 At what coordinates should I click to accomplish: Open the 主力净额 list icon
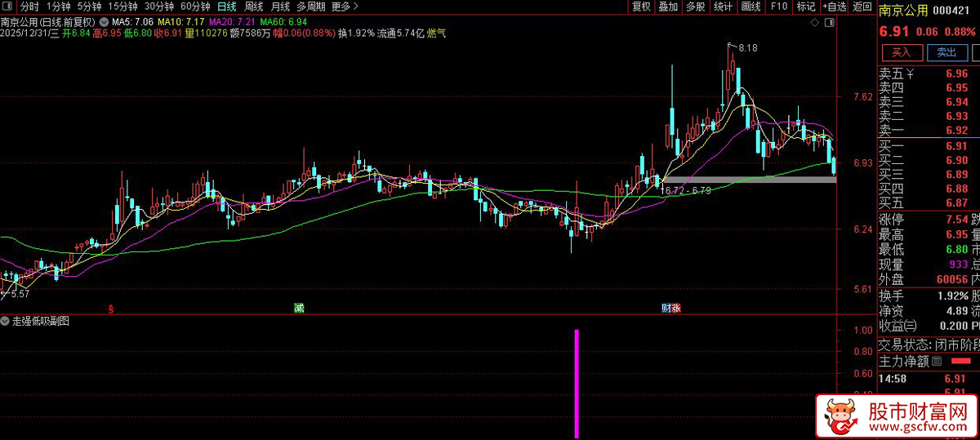[x=937, y=361]
